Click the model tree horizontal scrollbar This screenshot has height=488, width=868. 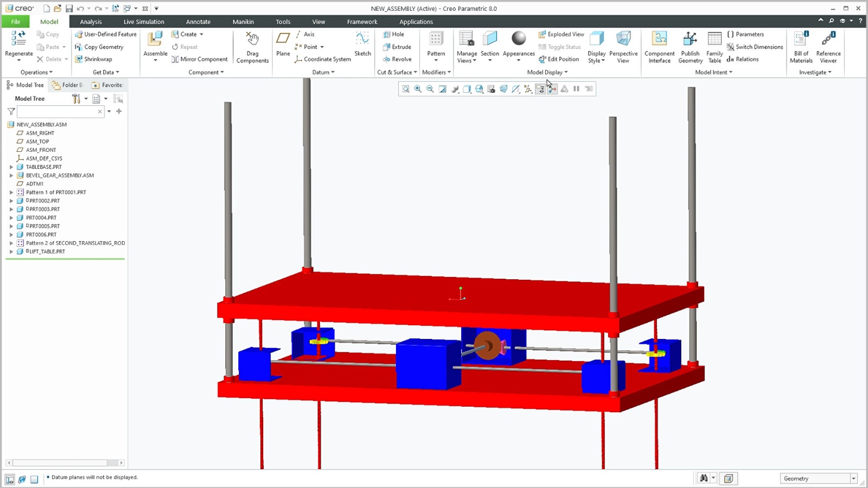point(60,463)
